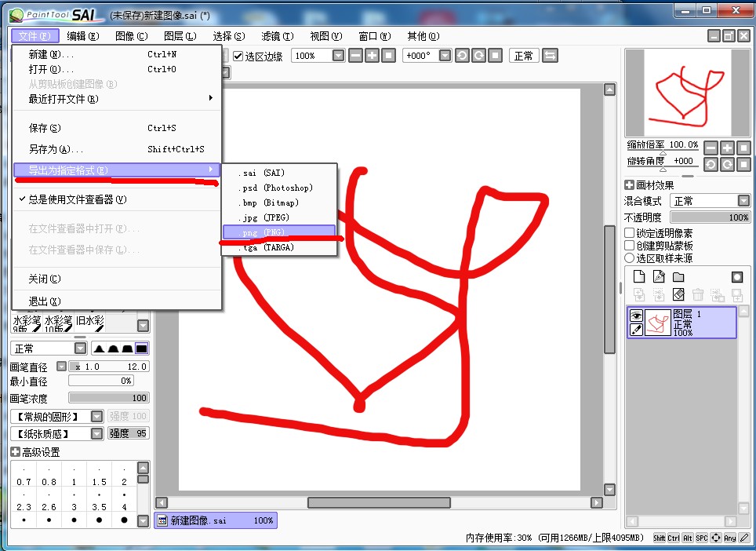
Task: Select the 旧水彩 brush preset
Action: 90,323
